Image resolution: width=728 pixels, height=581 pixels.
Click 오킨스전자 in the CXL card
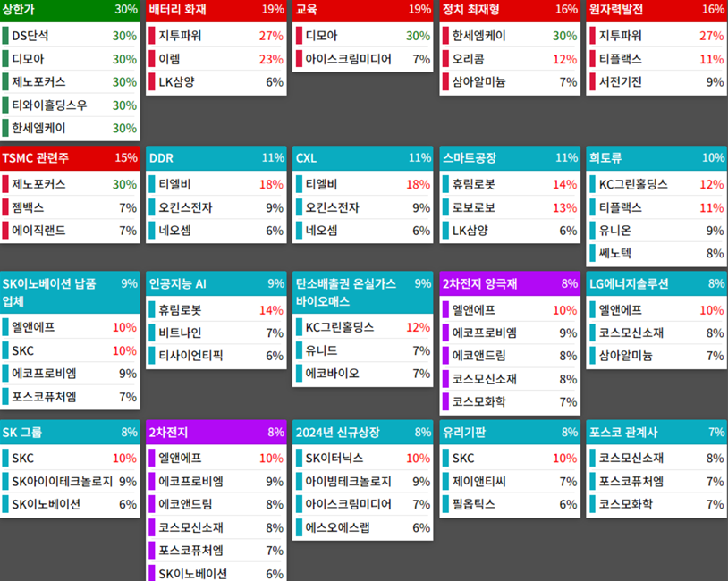(363, 207)
